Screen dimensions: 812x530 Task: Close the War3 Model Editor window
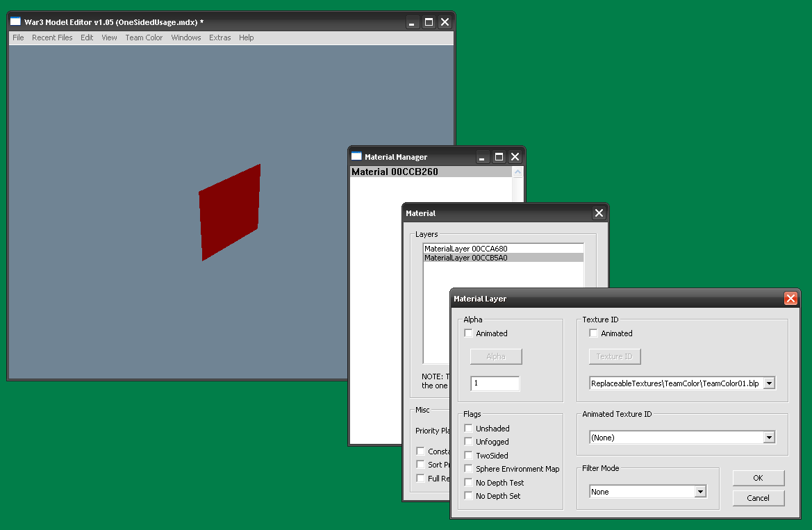click(445, 22)
